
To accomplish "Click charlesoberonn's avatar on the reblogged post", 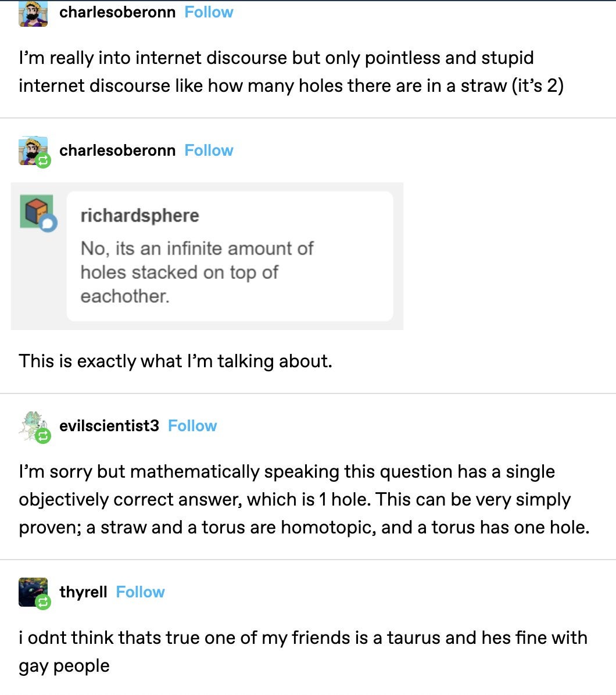I will [32, 148].
